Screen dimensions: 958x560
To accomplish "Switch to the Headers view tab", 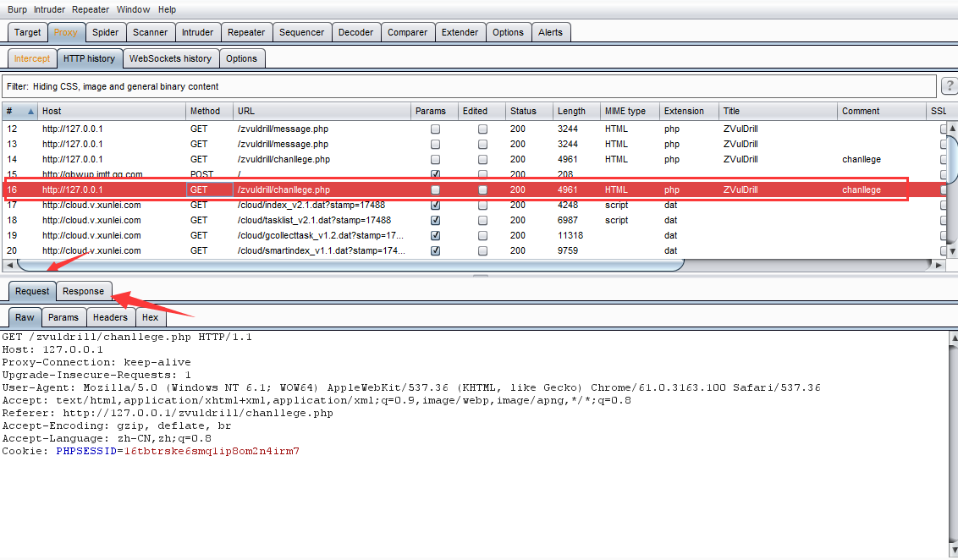I will coord(110,317).
